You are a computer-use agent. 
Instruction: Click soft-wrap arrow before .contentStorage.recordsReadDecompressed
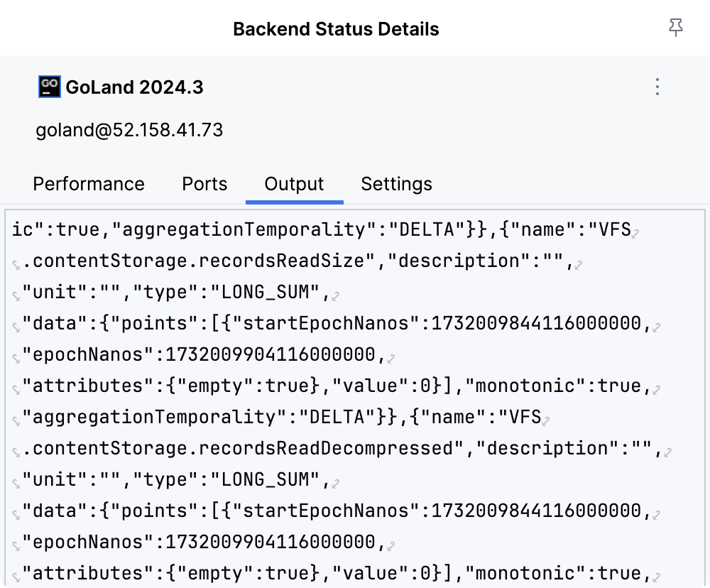(16, 452)
